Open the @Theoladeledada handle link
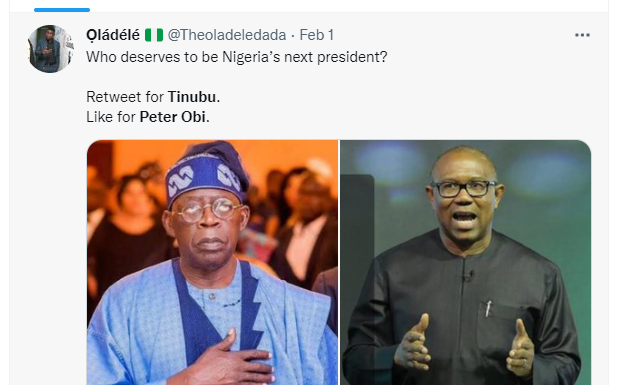 [x=227, y=35]
